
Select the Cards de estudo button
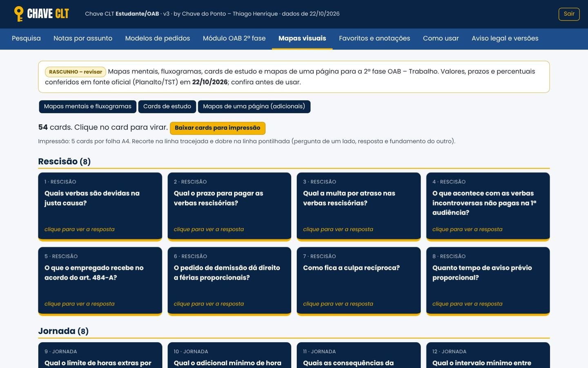[x=167, y=106]
